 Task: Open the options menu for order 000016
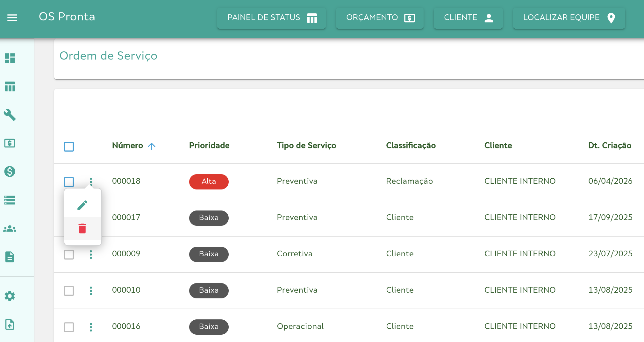click(91, 327)
